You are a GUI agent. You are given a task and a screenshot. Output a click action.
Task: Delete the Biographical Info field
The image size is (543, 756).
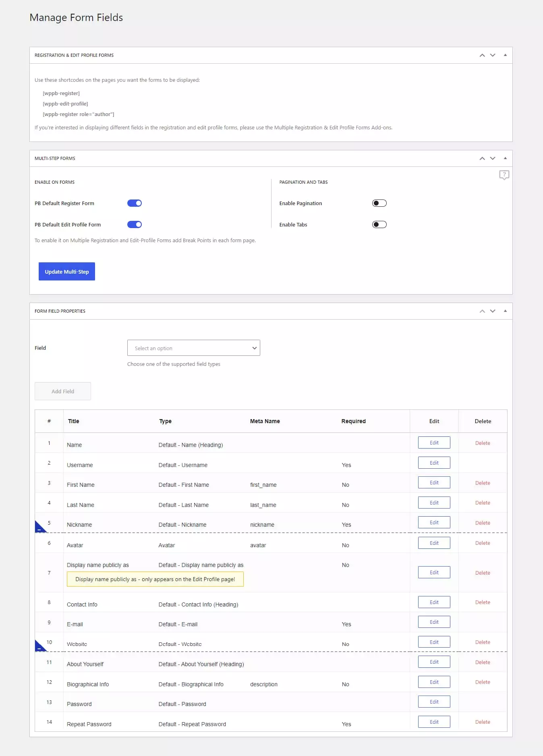click(x=483, y=682)
